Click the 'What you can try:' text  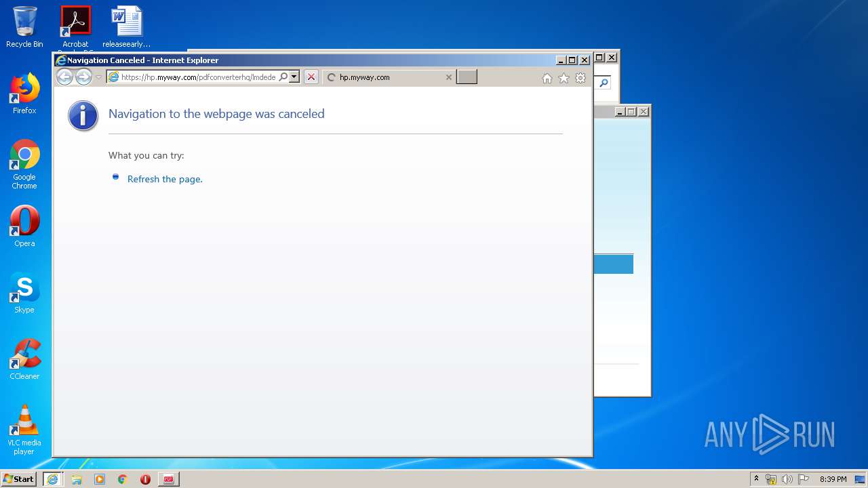(146, 156)
